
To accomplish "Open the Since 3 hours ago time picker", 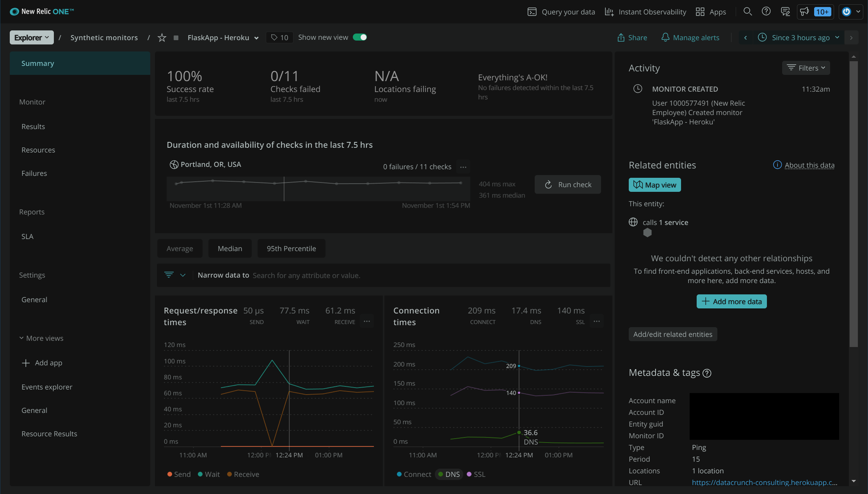I will 799,37.
